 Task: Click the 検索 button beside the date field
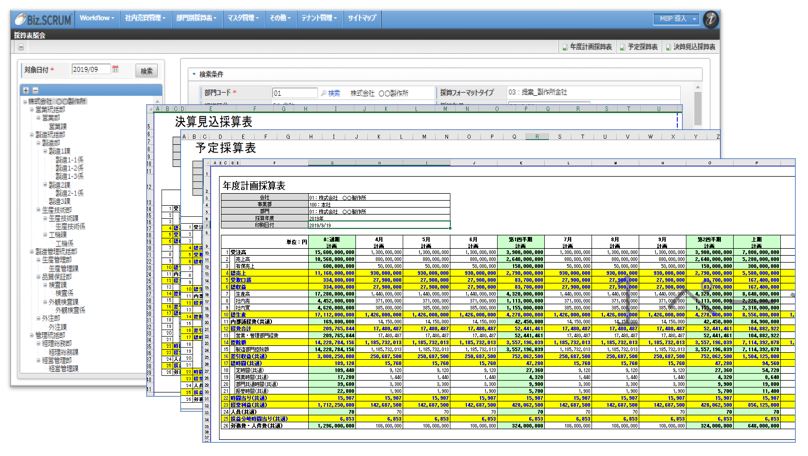click(x=146, y=71)
